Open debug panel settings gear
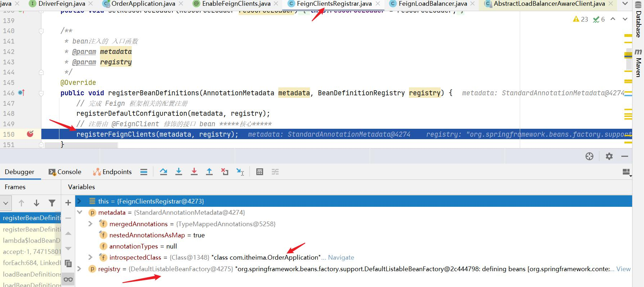Screen dimensions: 644x287 [x=609, y=156]
